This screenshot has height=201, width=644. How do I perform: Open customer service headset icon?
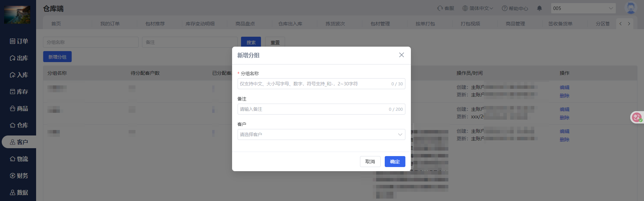click(x=440, y=8)
